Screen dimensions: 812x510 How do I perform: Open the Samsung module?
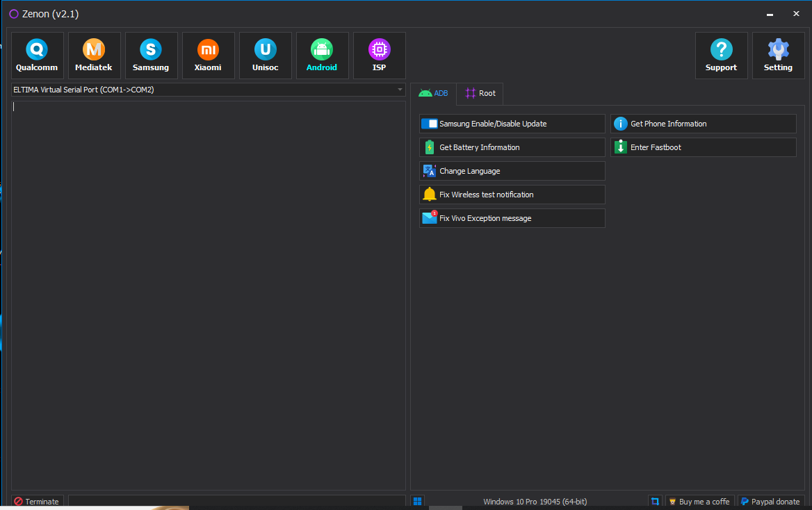tap(152, 56)
